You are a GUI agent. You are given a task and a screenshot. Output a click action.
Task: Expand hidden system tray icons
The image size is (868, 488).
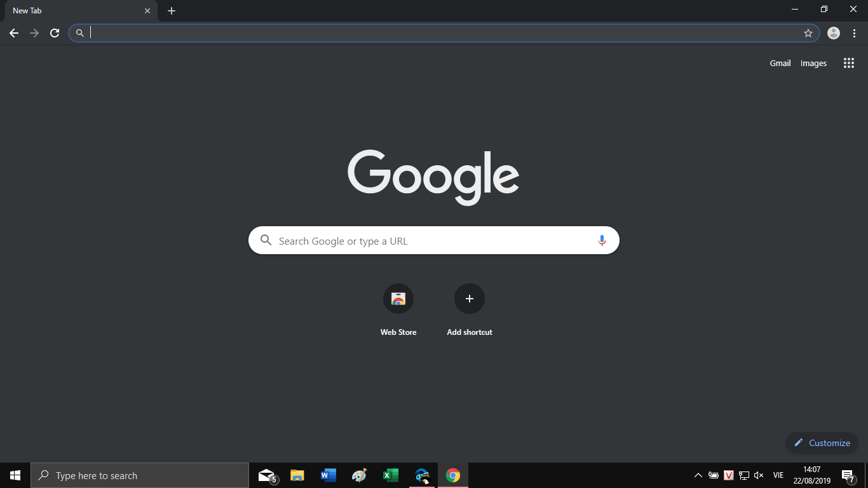pos(698,475)
